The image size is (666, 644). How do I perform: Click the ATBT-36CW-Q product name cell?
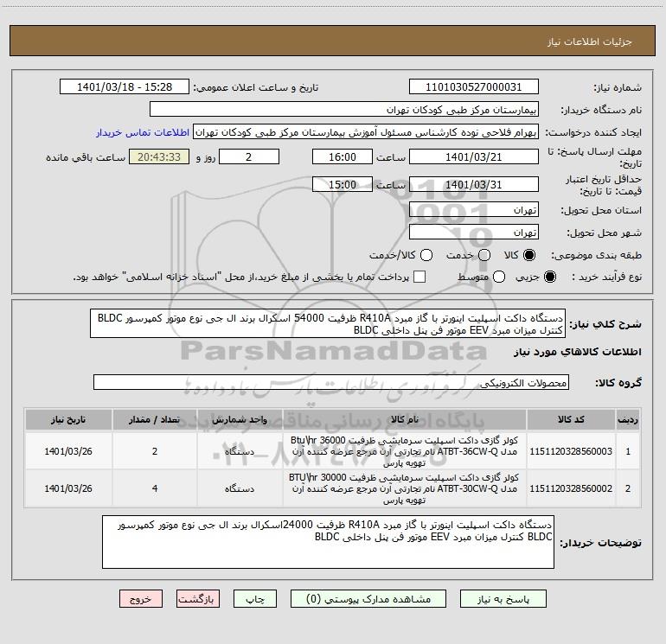tap(405, 451)
